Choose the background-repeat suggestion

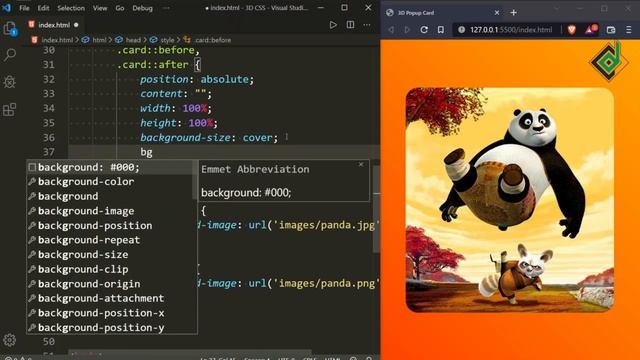(111, 240)
